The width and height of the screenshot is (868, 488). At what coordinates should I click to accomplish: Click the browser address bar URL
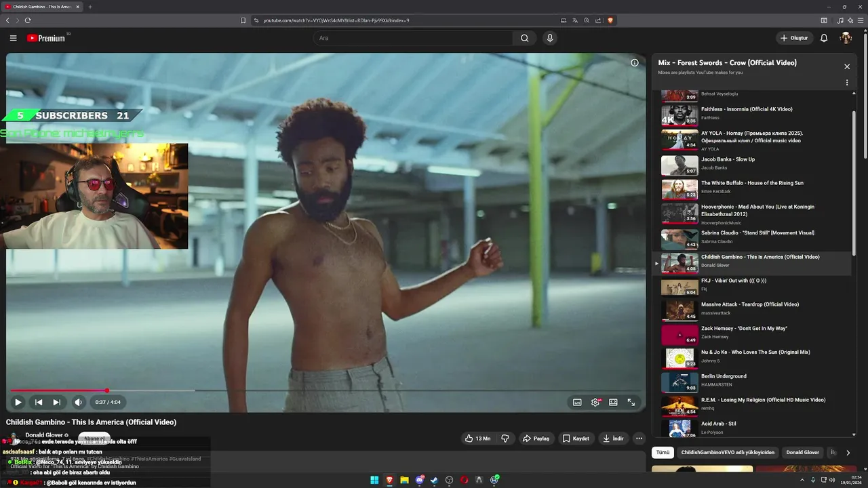coord(336,20)
